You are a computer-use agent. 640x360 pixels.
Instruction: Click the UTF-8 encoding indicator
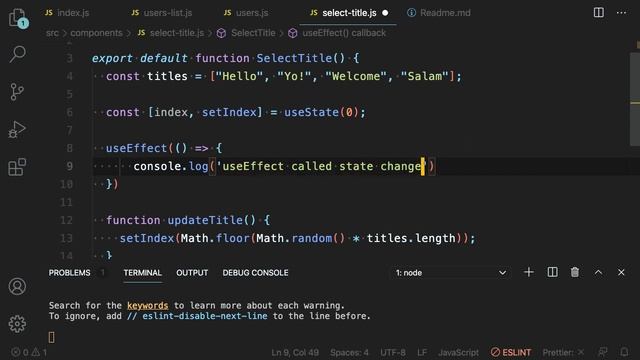coord(393,352)
